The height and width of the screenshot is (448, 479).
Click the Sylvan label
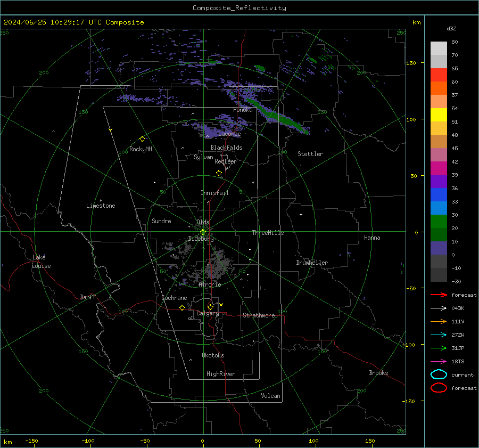(x=203, y=157)
